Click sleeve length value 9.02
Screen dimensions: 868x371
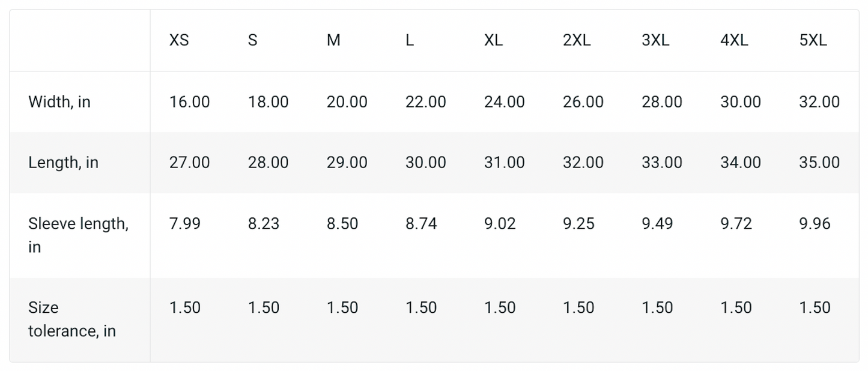point(500,224)
